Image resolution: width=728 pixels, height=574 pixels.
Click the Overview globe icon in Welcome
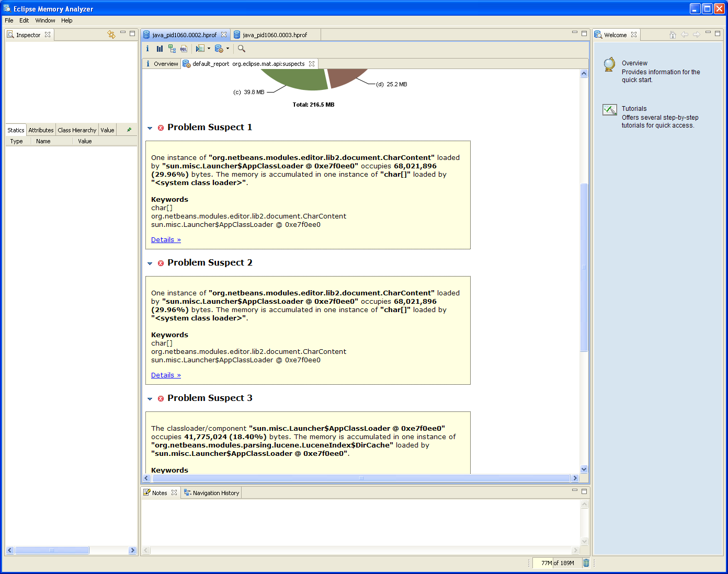(x=609, y=64)
